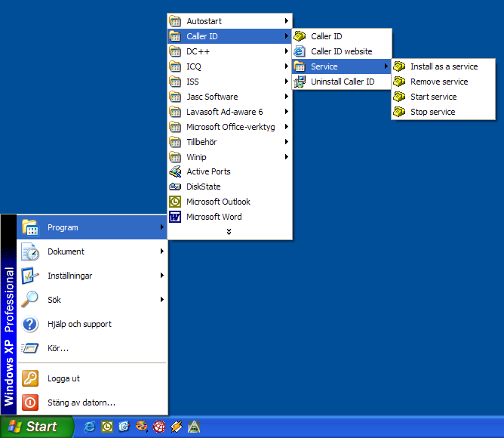Launch Microsoft Outlook from the Program menu
This screenshot has width=504, height=438.
[x=229, y=202]
